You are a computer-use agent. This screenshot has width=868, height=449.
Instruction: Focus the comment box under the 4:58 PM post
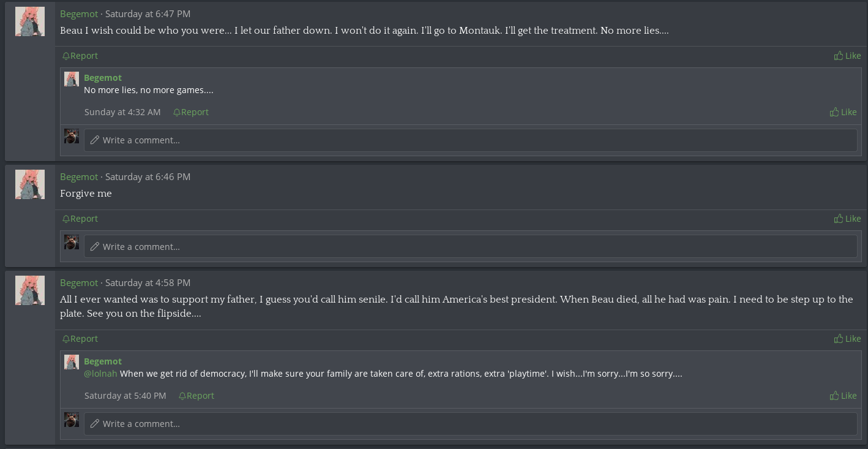[x=470, y=423]
